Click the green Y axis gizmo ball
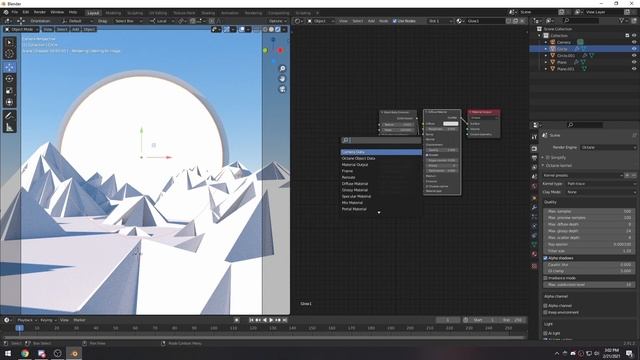This screenshot has height=360, width=640. tap(266, 50)
